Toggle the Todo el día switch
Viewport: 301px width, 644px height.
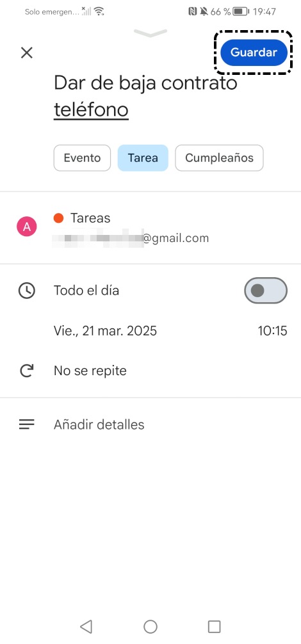[x=266, y=291]
